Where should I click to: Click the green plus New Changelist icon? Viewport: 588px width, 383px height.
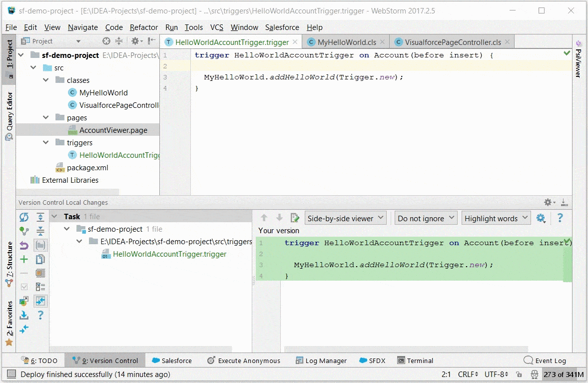pos(24,259)
